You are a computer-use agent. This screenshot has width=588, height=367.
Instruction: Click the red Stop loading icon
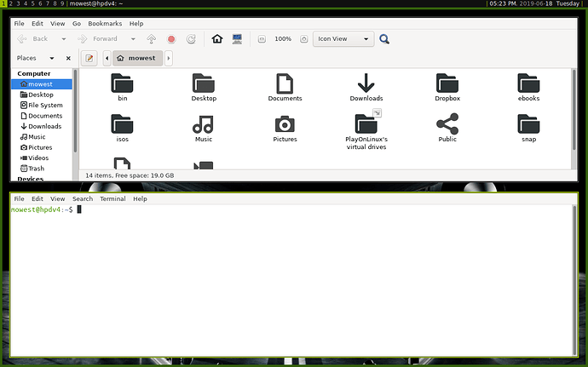(171, 39)
